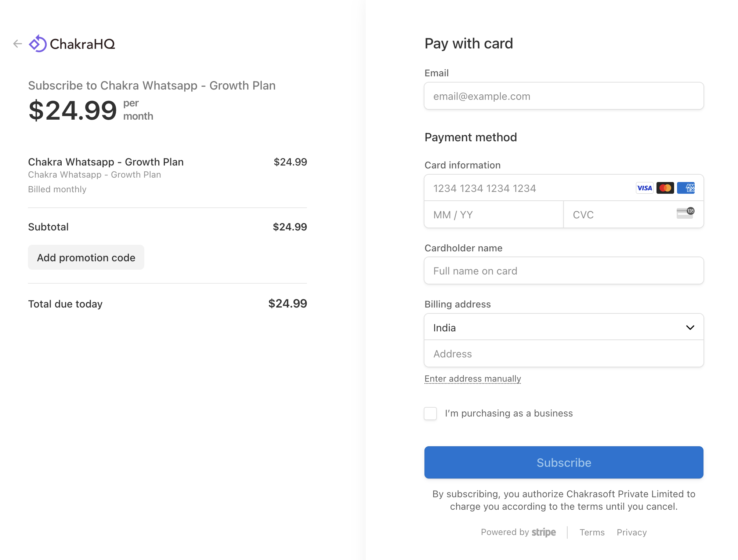The height and width of the screenshot is (560, 738).
Task: Click 'Subscribe to Chakra Whatsapp - Growth Plan' heading
Action: 152,86
